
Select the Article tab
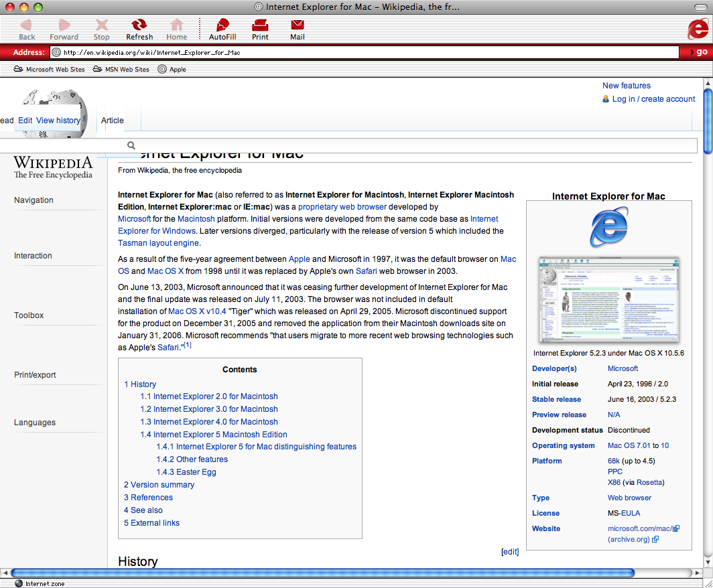tap(113, 121)
